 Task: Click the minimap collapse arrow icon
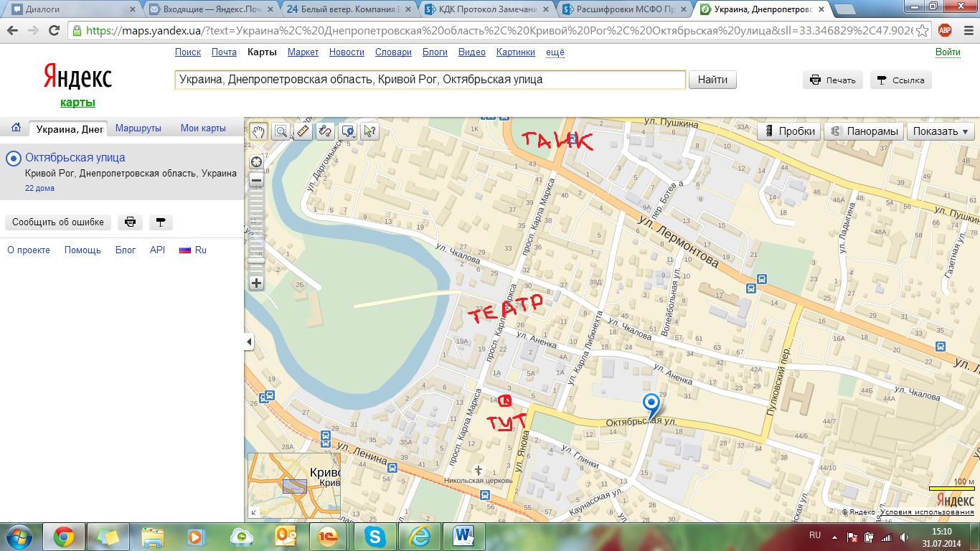[253, 512]
